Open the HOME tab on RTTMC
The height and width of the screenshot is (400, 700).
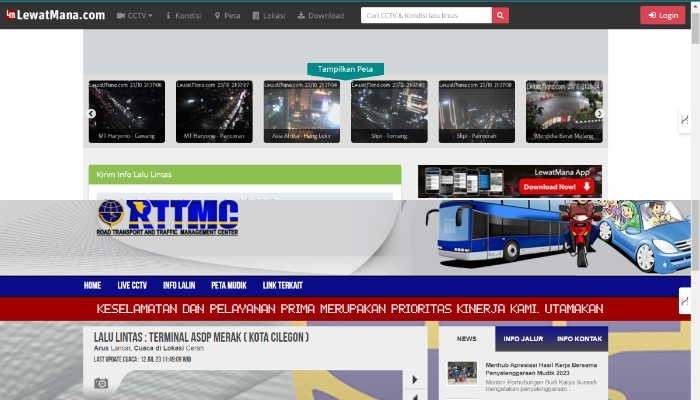click(92, 286)
